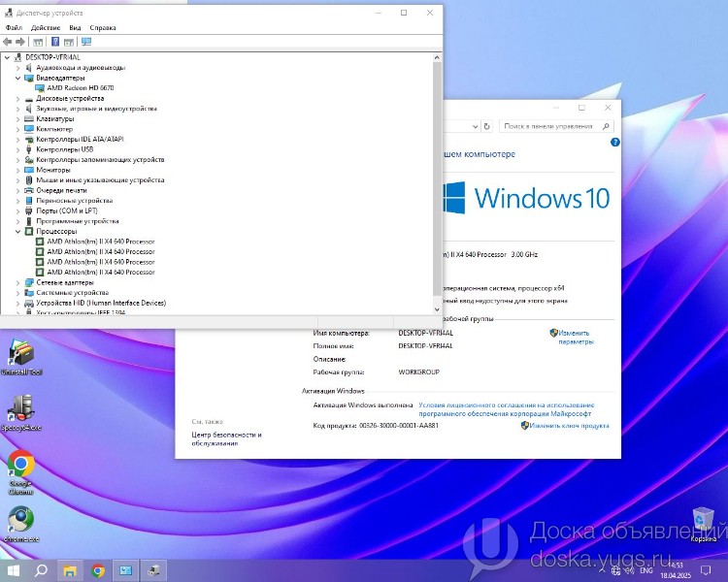Open the address bar dropdown in System window
Viewport: 728px width, 582px height.
475,126
